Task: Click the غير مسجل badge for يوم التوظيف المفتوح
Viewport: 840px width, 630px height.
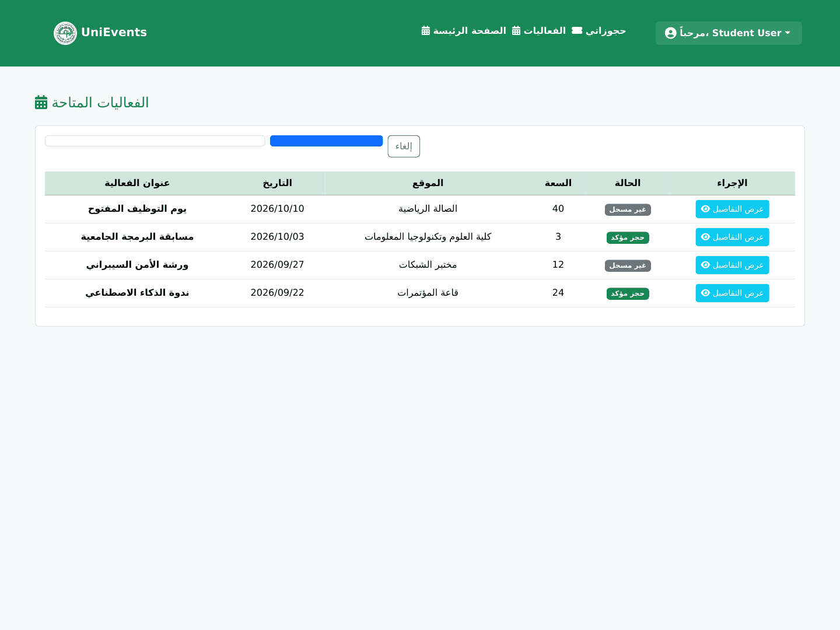Action: pyautogui.click(x=628, y=209)
